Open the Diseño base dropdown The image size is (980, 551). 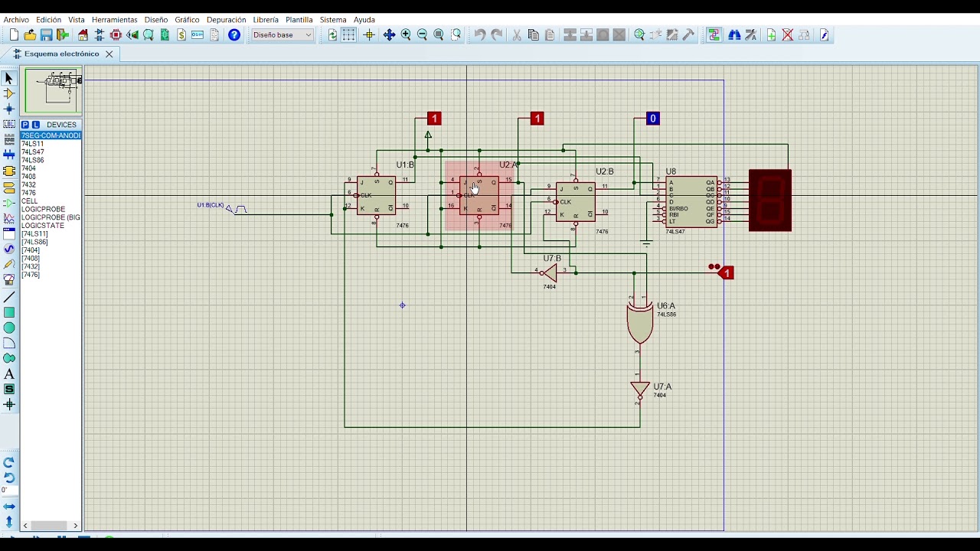click(282, 34)
